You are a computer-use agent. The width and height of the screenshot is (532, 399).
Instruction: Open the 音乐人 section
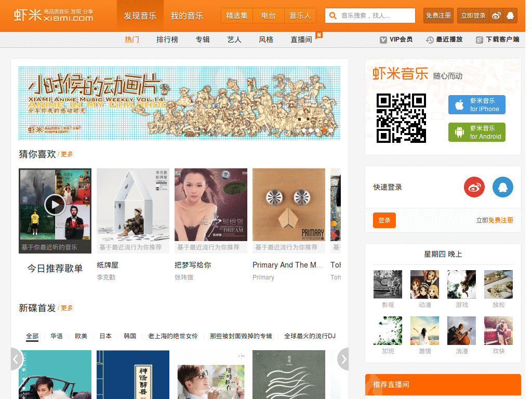[x=300, y=16]
